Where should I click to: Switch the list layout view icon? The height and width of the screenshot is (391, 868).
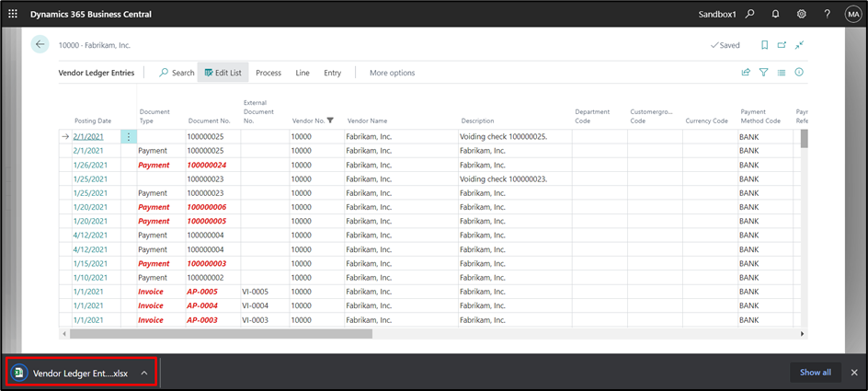[x=781, y=72]
